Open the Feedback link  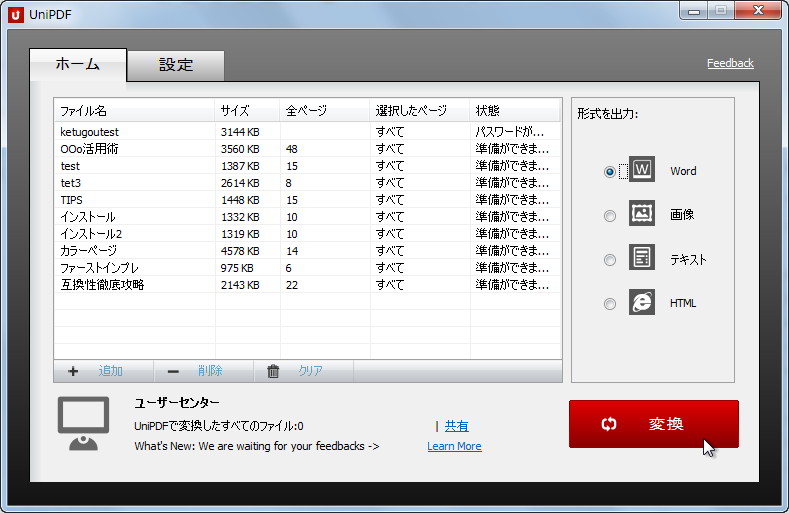(730, 63)
